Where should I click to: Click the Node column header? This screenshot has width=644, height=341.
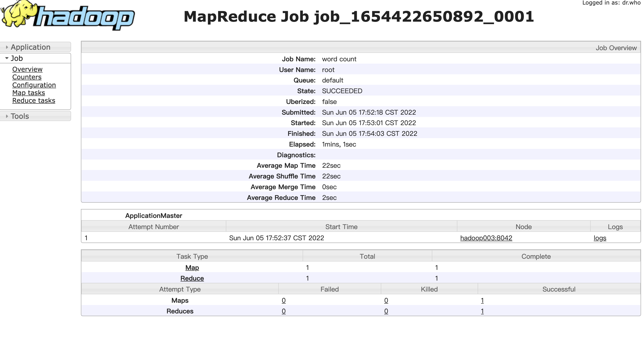[523, 227]
